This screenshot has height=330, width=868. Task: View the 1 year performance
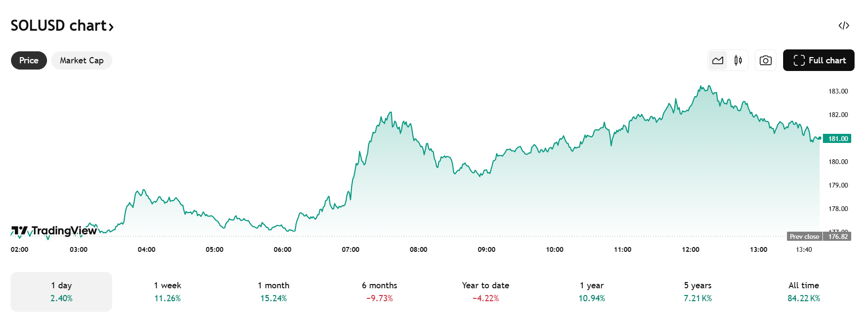pos(591,291)
